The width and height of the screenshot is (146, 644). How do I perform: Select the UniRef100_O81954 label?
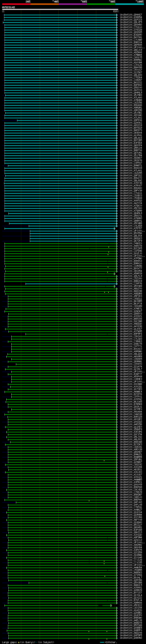[x=131, y=271]
